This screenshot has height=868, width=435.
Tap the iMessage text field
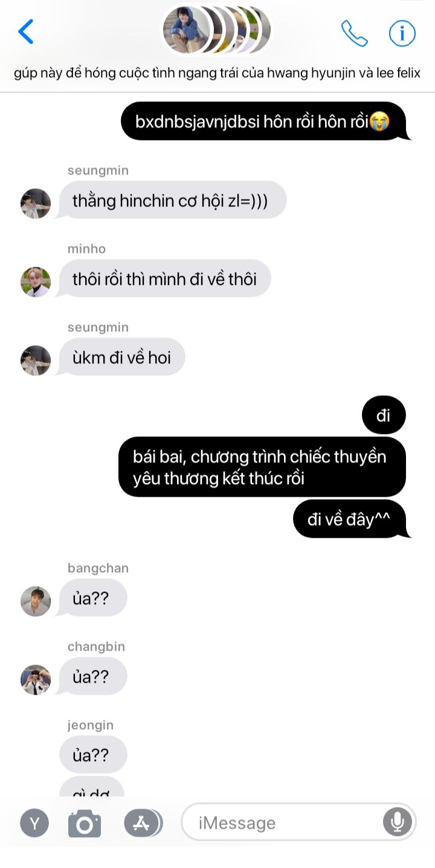(298, 822)
